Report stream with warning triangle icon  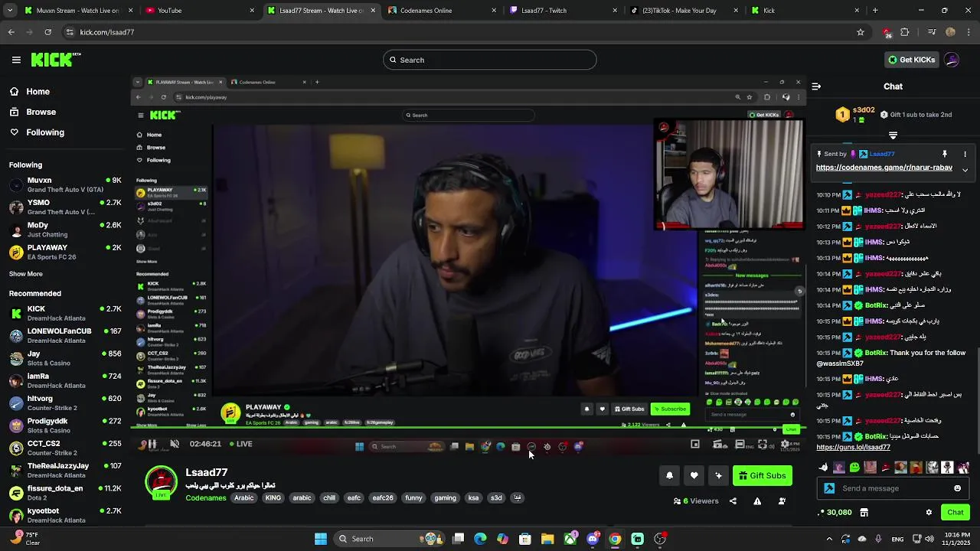tap(757, 501)
